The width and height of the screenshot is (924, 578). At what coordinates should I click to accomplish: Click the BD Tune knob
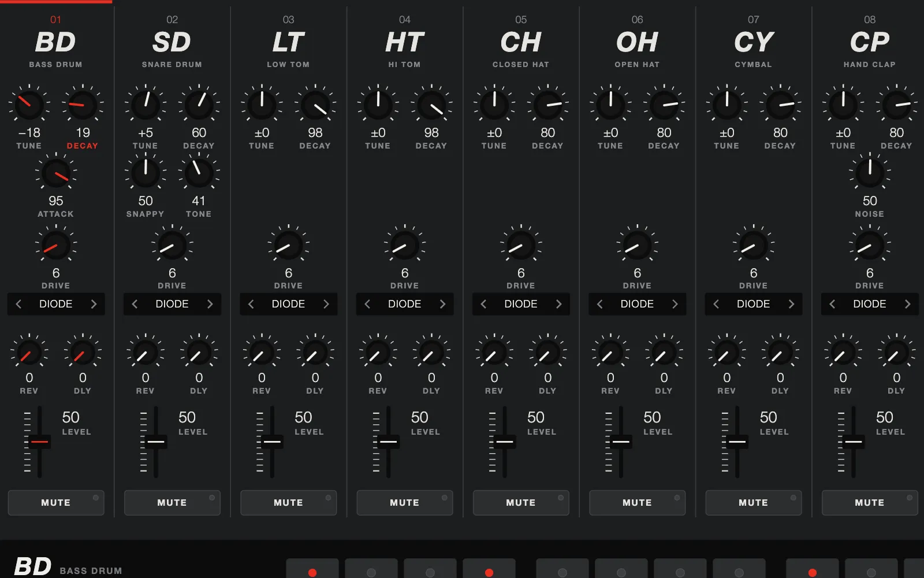[x=29, y=105]
